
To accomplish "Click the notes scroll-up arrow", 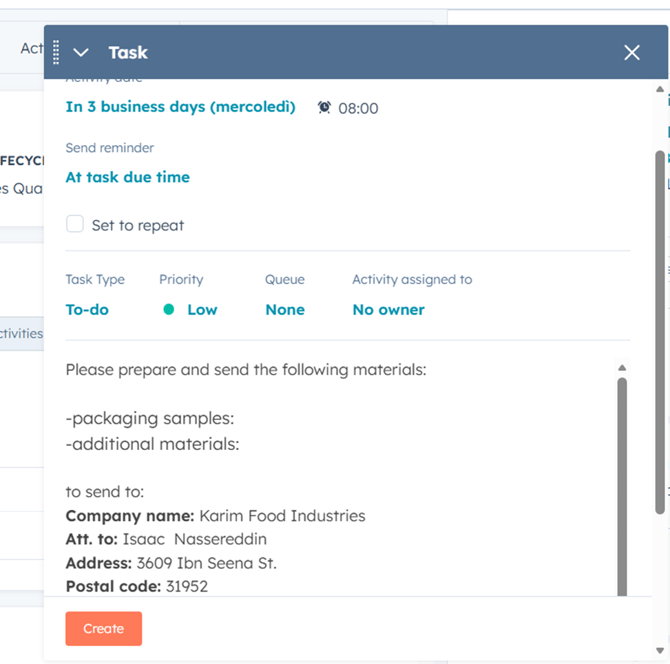I will pyautogui.click(x=622, y=368).
